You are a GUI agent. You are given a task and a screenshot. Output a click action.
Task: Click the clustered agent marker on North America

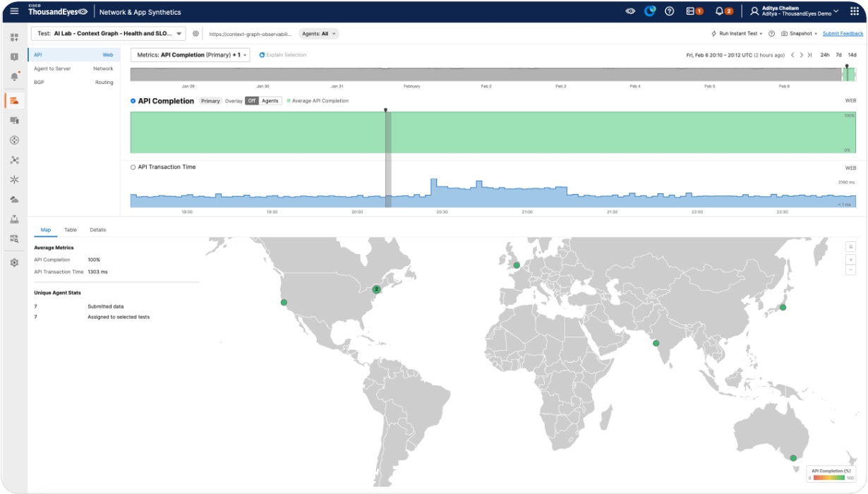tap(376, 288)
